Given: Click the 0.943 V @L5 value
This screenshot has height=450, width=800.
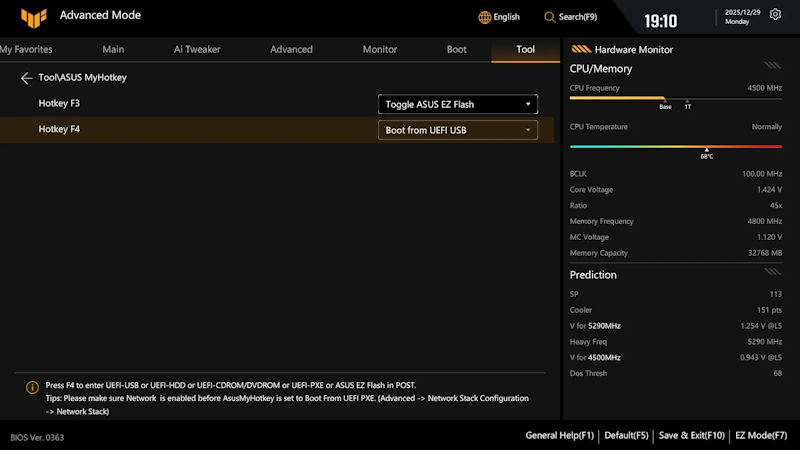Looking at the screenshot, I should click(x=761, y=358).
